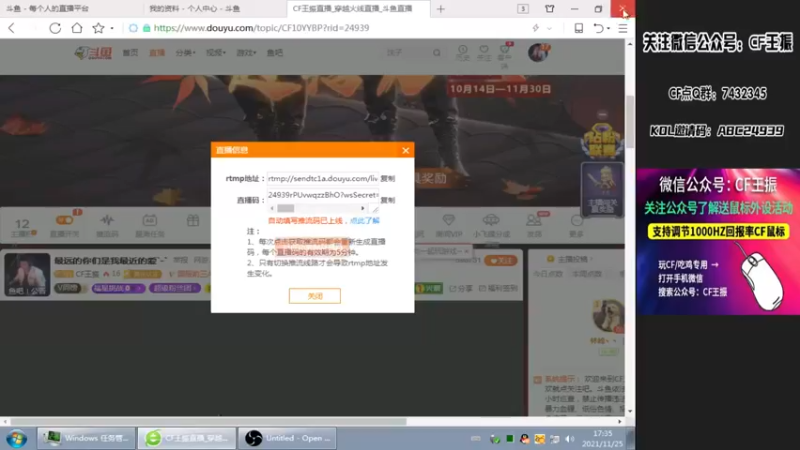
Task: Click the Douyu logo in the site header
Action: pos(93,53)
